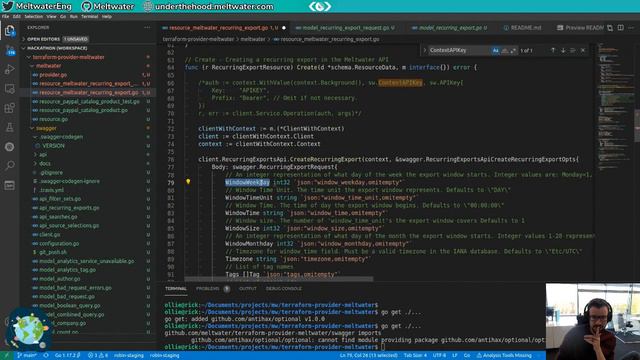Collapse the swagger folder
This screenshot has height=360, width=640.
(46, 128)
